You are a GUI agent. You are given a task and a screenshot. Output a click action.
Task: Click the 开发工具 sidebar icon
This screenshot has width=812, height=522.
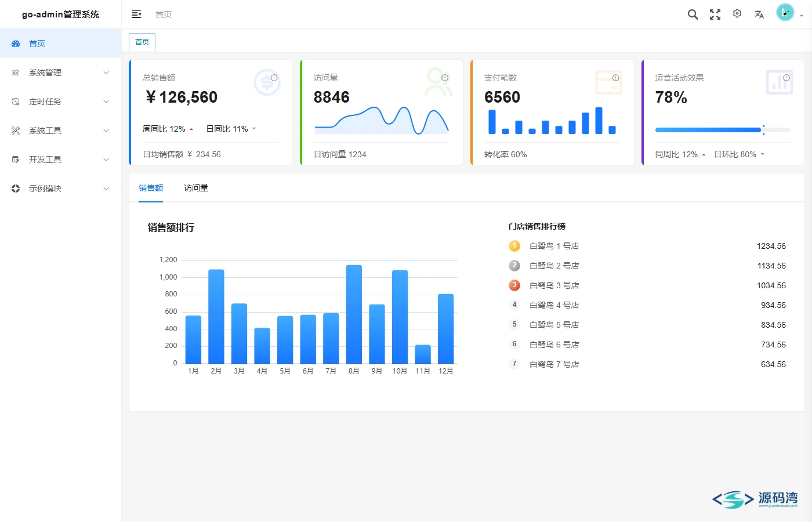(x=16, y=159)
